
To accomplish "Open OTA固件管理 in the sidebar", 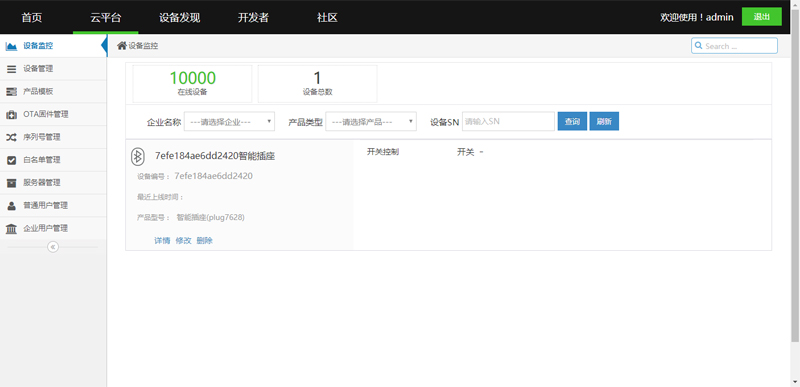I will pyautogui.click(x=53, y=115).
